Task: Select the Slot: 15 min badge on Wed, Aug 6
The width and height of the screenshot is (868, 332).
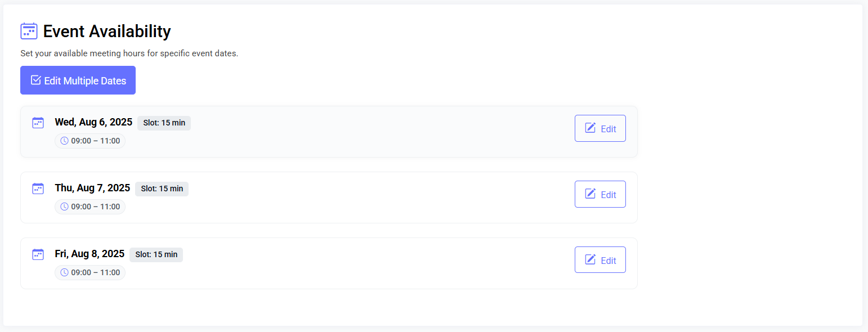Action: pos(164,123)
